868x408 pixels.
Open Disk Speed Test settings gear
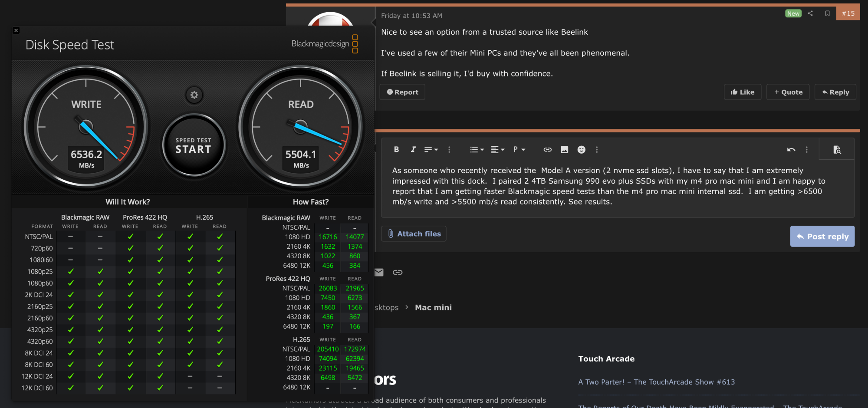(x=194, y=95)
